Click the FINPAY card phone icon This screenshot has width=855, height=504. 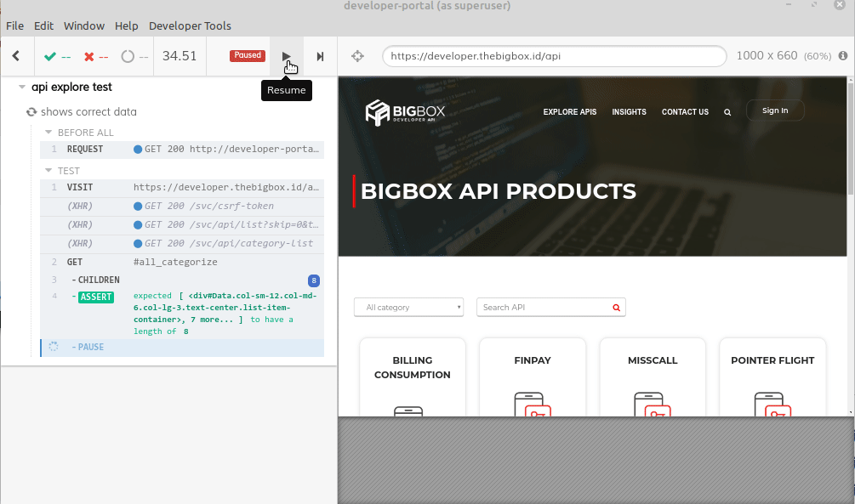click(533, 405)
